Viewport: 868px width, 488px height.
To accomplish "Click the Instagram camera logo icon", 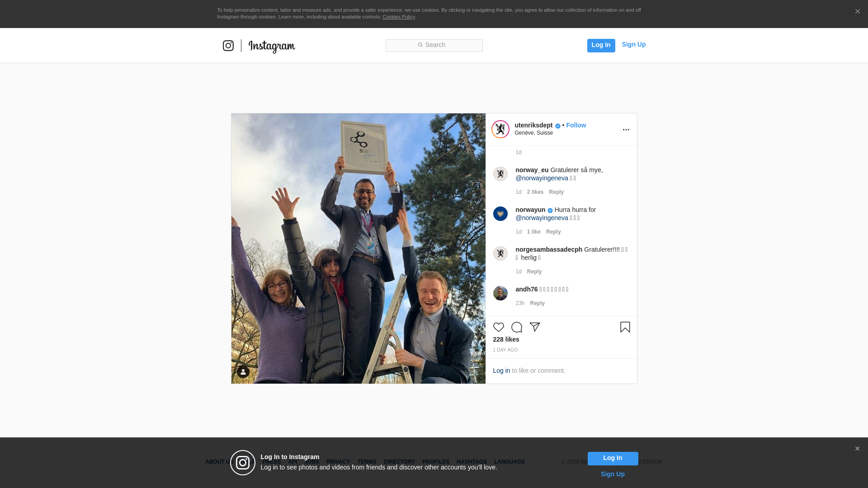I will pyautogui.click(x=228, y=46).
